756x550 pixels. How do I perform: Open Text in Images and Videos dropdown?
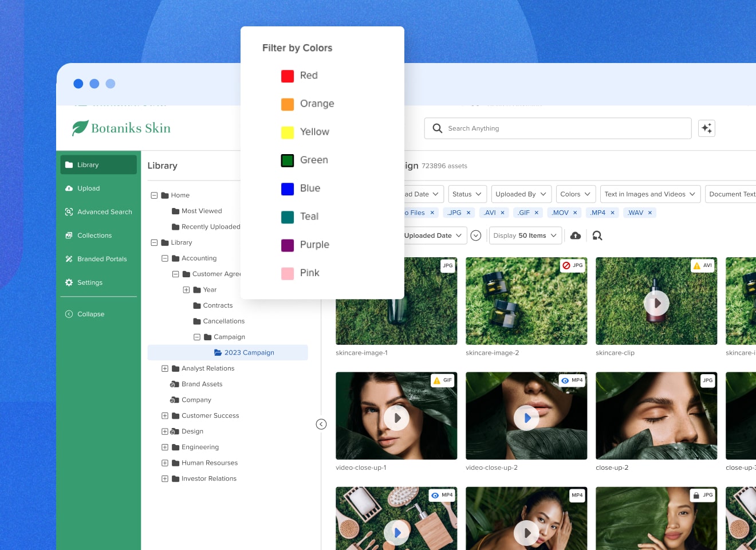coord(650,194)
